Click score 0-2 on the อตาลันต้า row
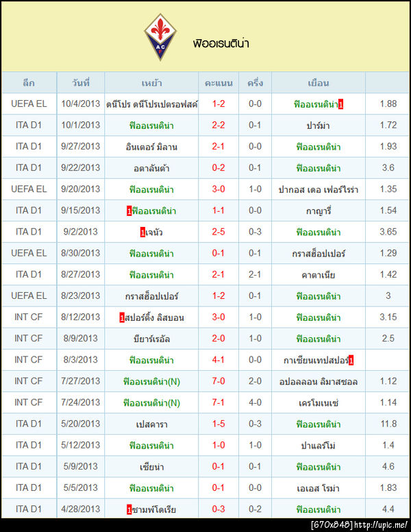 (219, 168)
